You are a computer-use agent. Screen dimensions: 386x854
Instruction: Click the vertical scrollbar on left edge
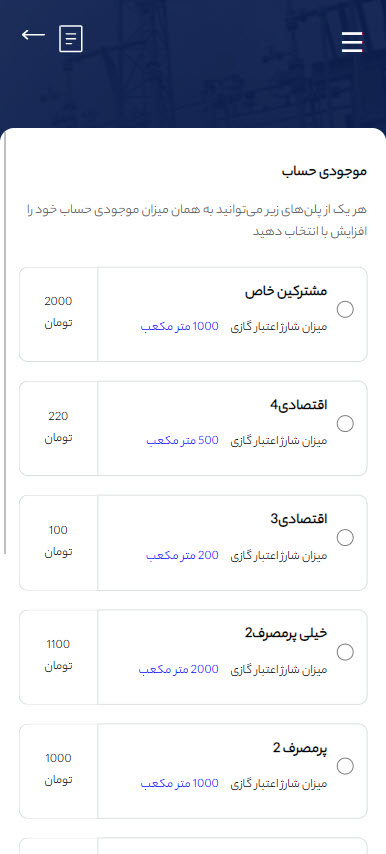tap(5, 342)
